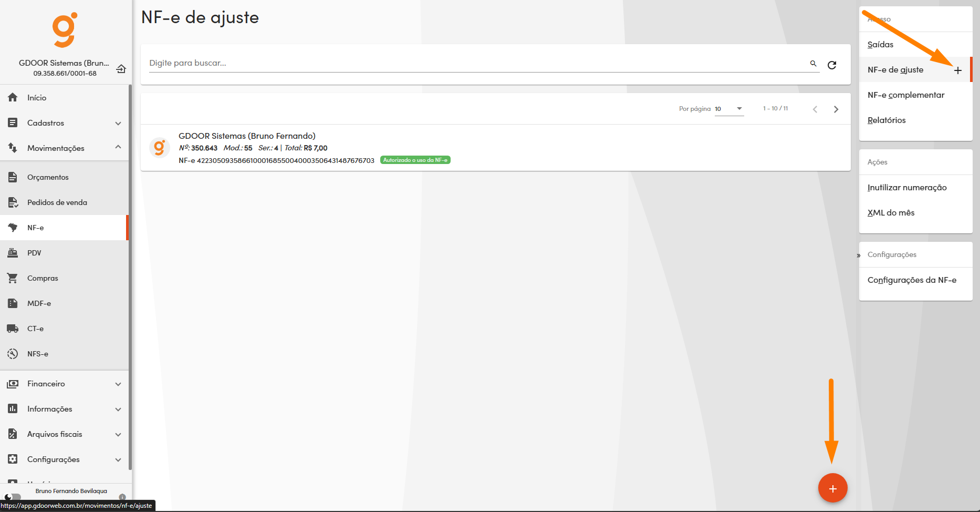
Task: Refresh the NF-e list
Action: 832,65
